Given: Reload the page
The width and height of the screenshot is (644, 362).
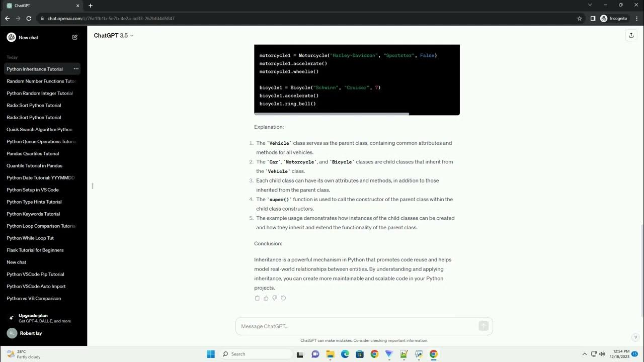Looking at the screenshot, I should 29,18.
